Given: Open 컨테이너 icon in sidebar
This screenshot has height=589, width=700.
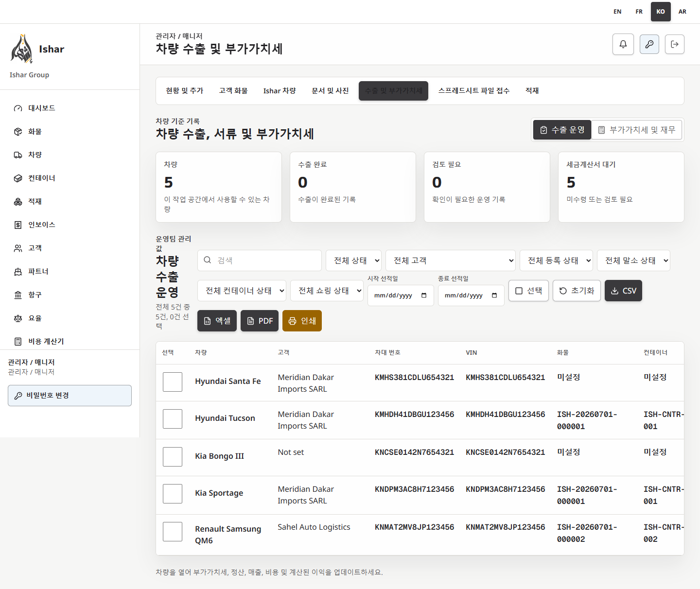Looking at the screenshot, I should [x=18, y=178].
